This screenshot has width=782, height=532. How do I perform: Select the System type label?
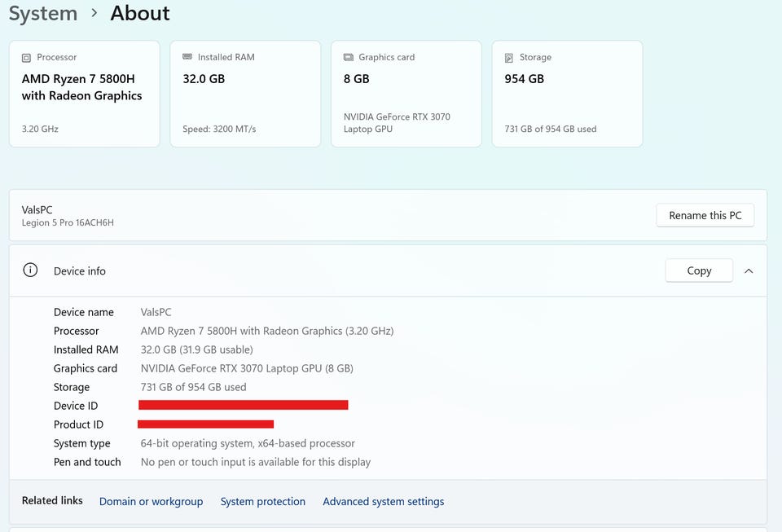coord(82,443)
